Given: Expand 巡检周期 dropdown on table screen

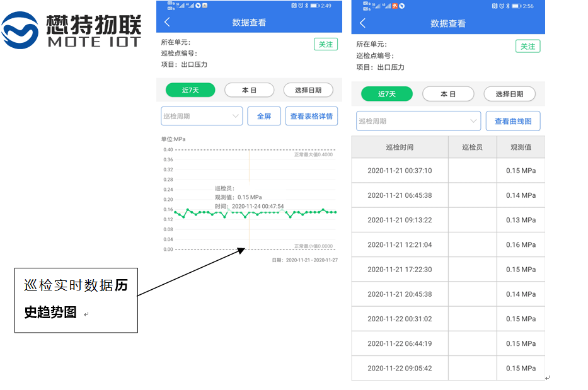Looking at the screenshot, I should [x=418, y=121].
